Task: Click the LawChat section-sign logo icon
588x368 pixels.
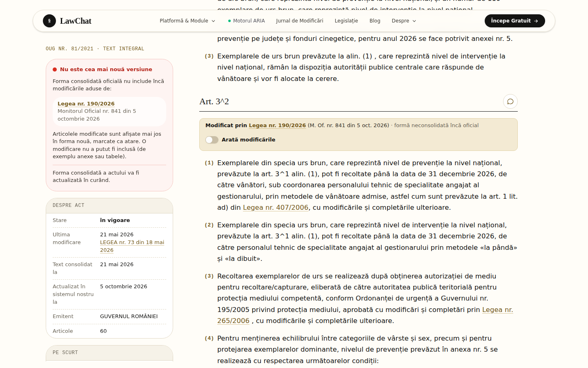Action: coord(49,21)
